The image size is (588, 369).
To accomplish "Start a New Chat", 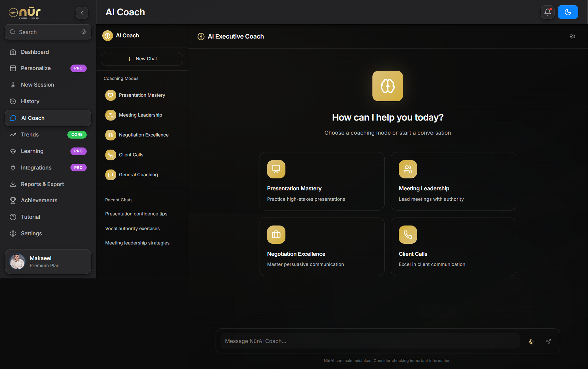I will [x=142, y=59].
